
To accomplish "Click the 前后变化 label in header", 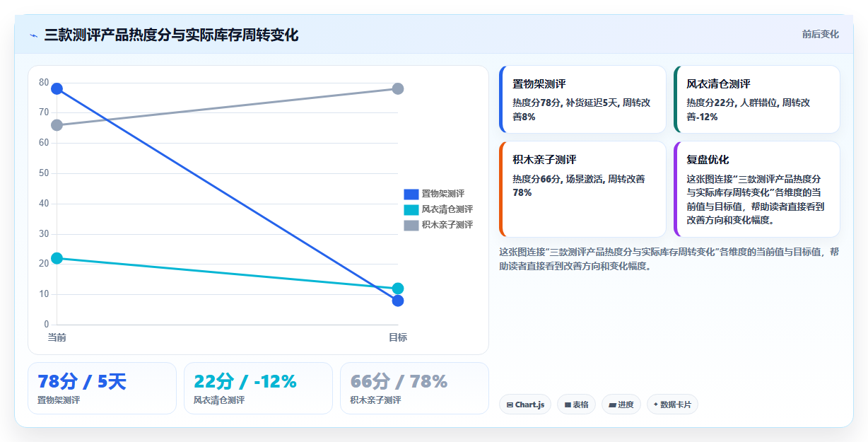I will [x=820, y=34].
